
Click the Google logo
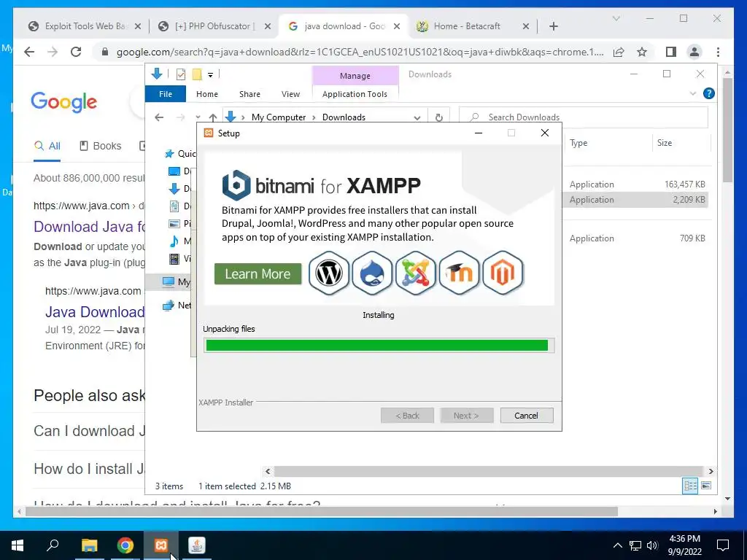coord(64,102)
